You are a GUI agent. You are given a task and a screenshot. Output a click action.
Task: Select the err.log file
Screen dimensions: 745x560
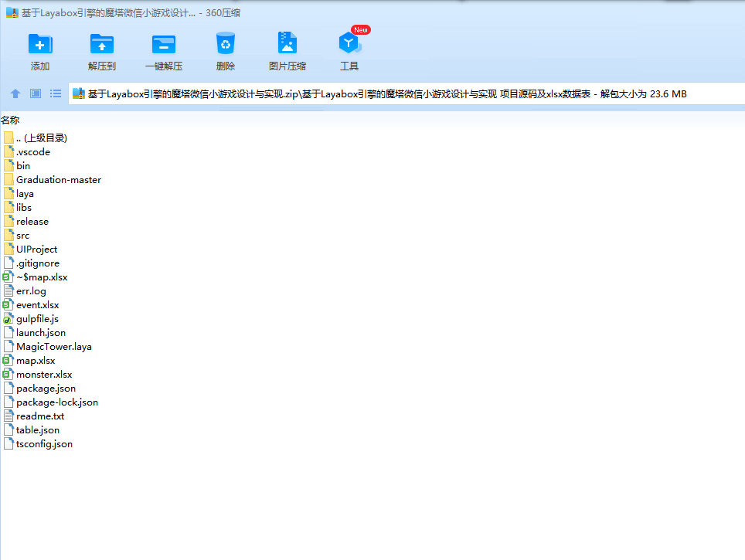pos(25,291)
